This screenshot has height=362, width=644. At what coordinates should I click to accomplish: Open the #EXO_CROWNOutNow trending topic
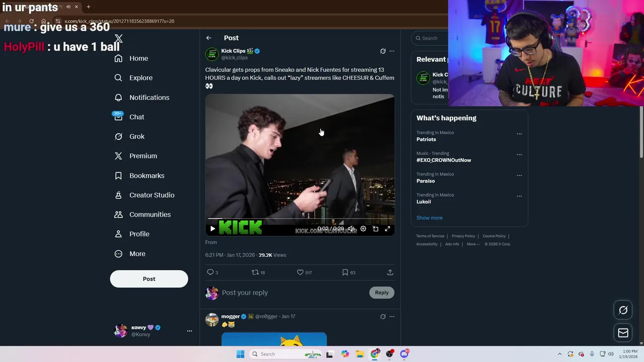444,160
